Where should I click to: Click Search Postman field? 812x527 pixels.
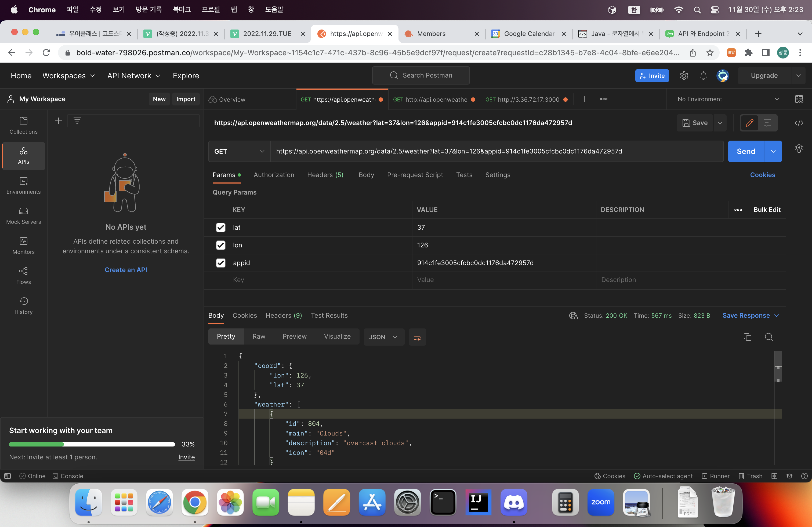421,75
